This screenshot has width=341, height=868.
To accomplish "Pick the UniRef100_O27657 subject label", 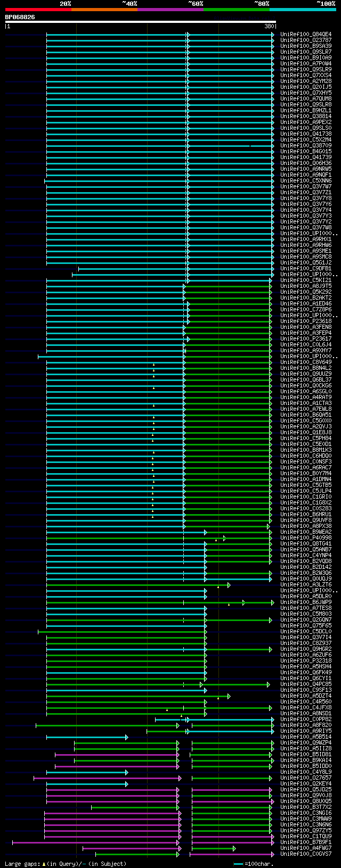I will point(306,778).
